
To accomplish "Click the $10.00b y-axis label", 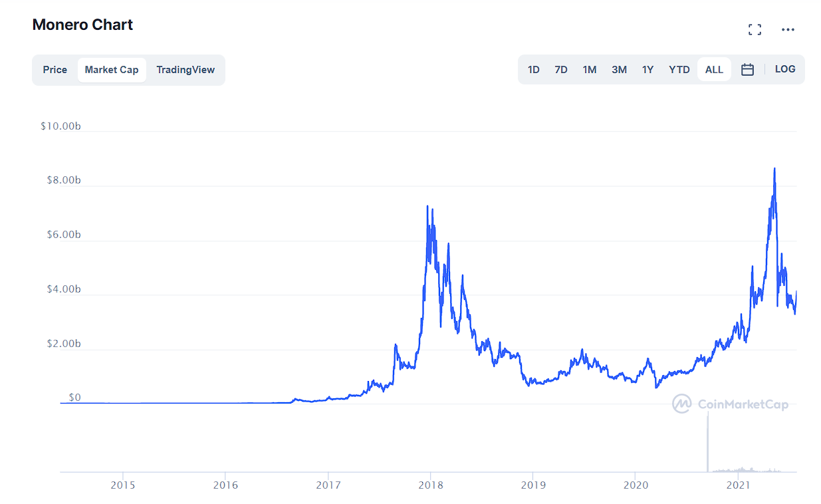I will point(60,126).
